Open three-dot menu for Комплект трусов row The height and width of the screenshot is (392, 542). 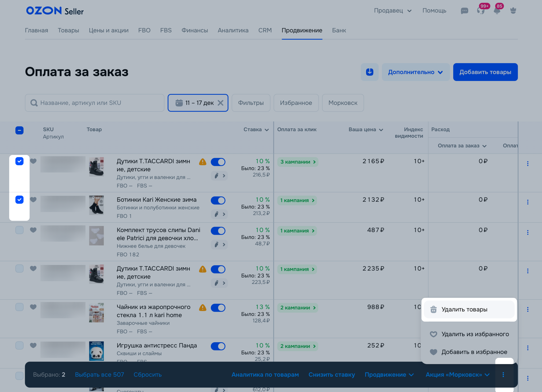pyautogui.click(x=528, y=232)
